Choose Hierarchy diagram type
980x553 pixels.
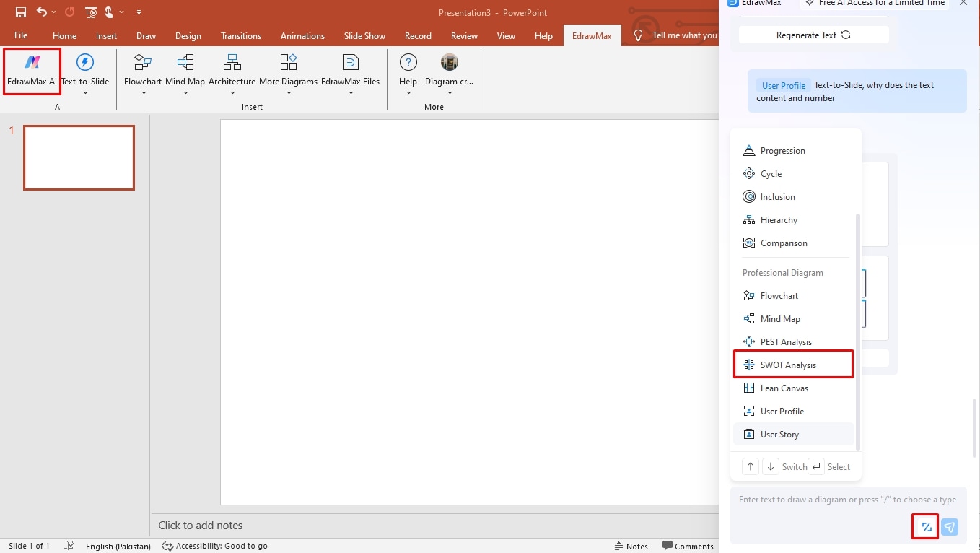(x=794, y=220)
